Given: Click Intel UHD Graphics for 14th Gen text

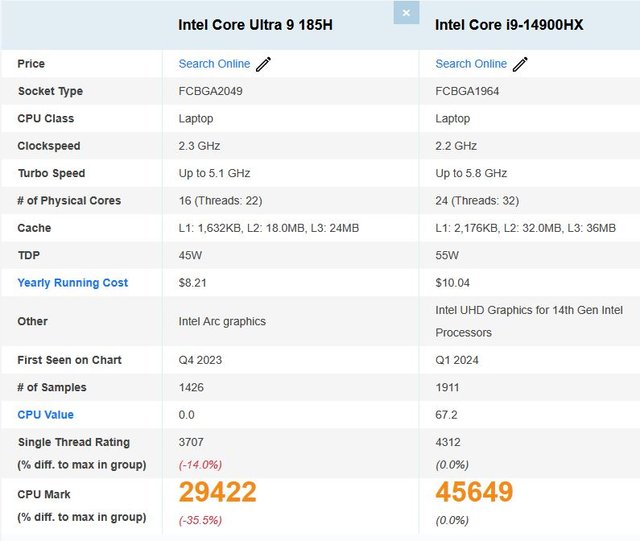Looking at the screenshot, I should (529, 321).
